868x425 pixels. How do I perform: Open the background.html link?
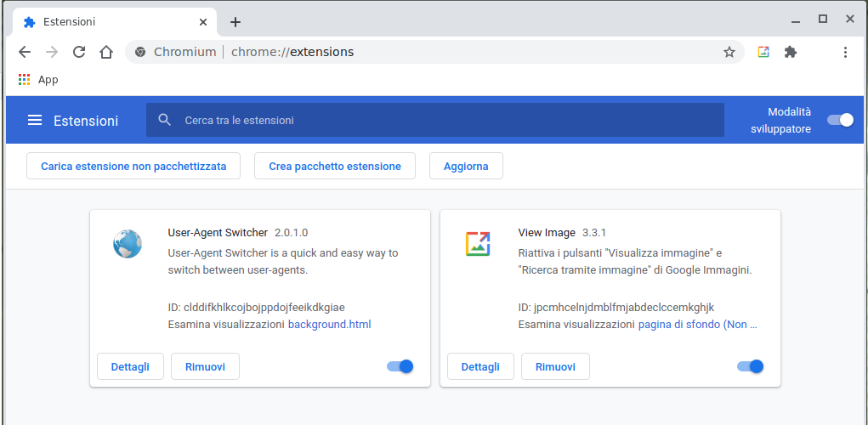(x=329, y=325)
